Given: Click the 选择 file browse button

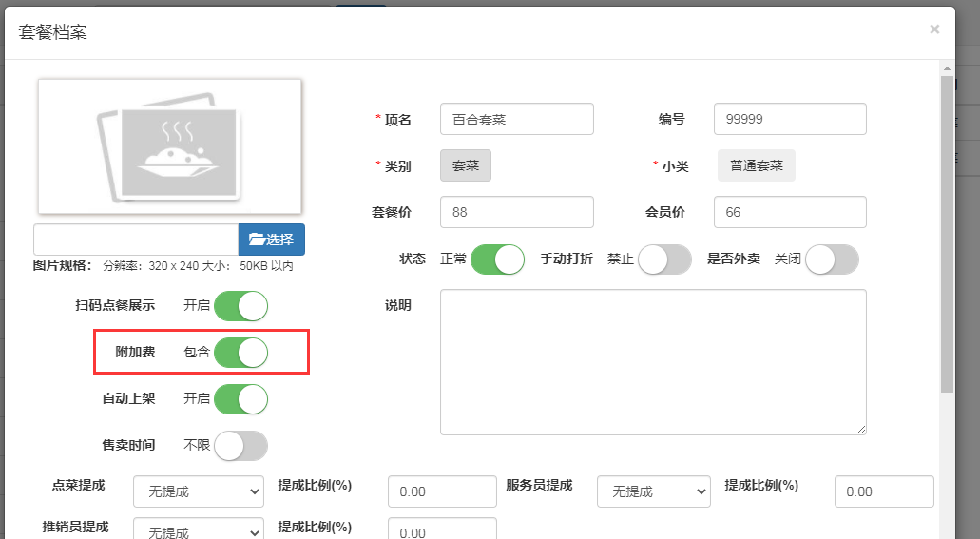Looking at the screenshot, I should [x=271, y=240].
